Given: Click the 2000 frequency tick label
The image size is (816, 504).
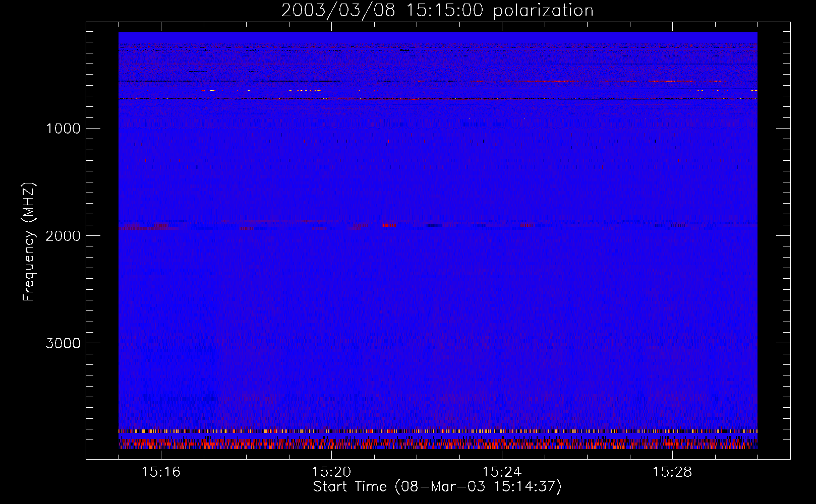Looking at the screenshot, I should (63, 236).
